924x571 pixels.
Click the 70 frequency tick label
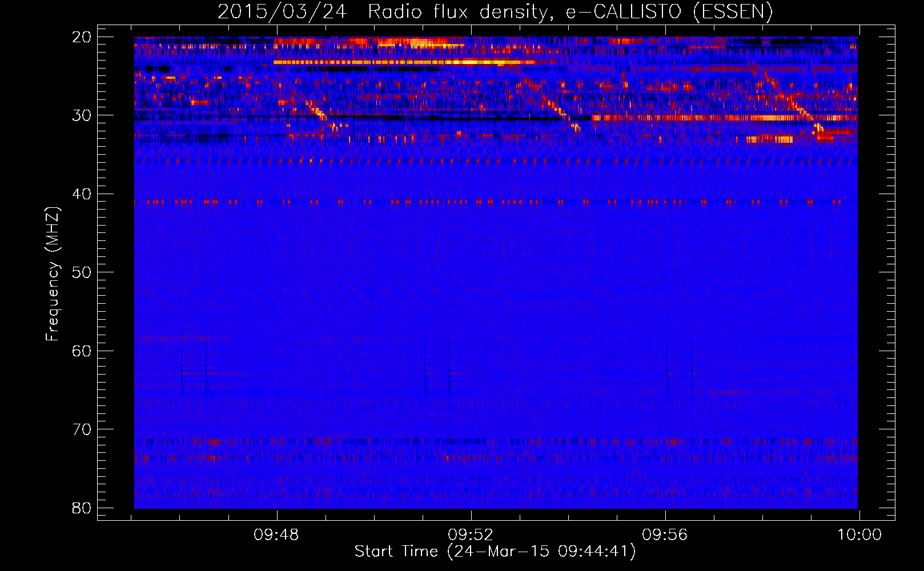pos(82,429)
